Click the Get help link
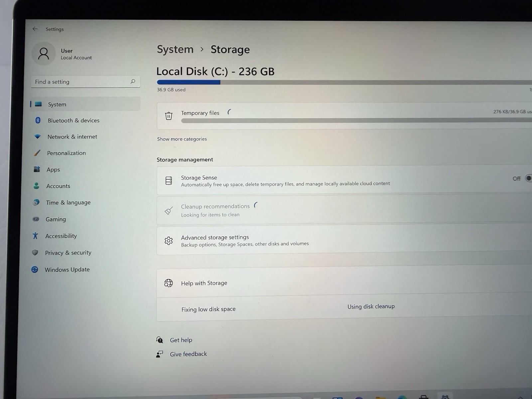The width and height of the screenshot is (532, 399). [181, 340]
